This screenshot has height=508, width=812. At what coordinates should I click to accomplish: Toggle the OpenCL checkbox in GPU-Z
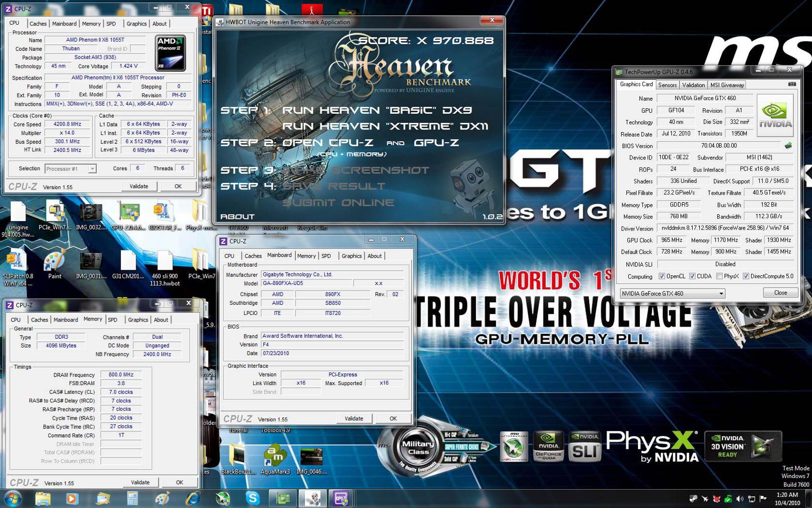point(662,276)
